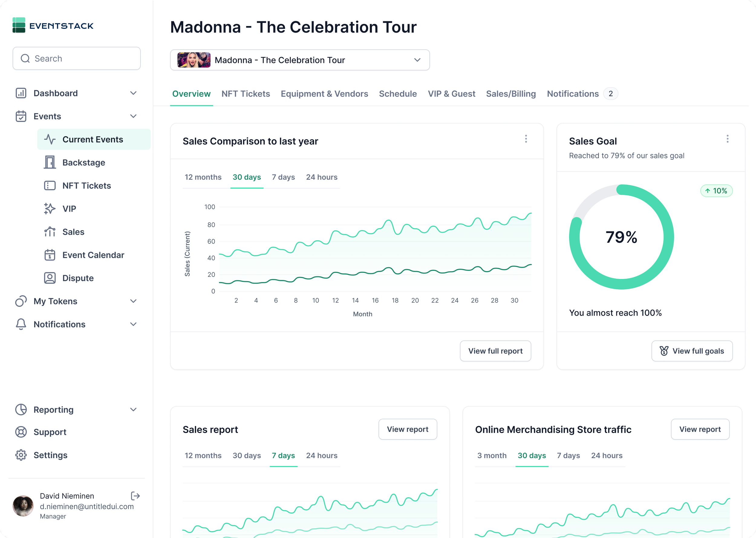This screenshot has height=538, width=756.
Task: Switch to the Overview tab
Action: pyautogui.click(x=191, y=94)
